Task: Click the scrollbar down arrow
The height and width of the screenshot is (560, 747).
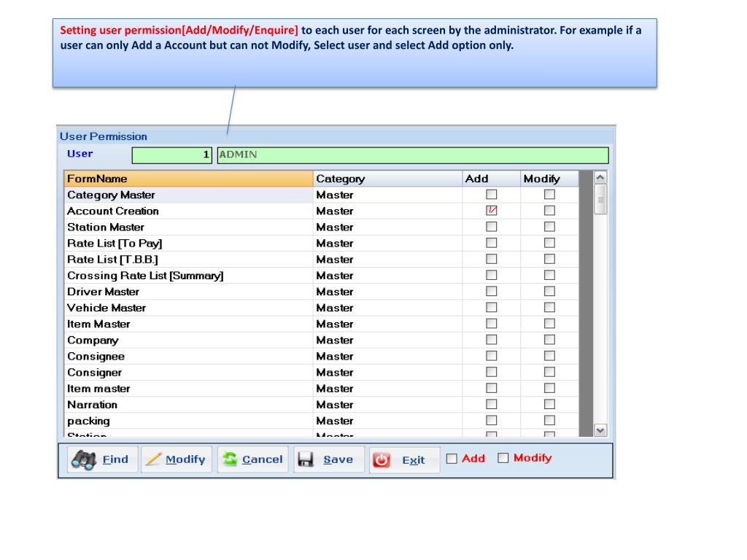Action: 600,430
